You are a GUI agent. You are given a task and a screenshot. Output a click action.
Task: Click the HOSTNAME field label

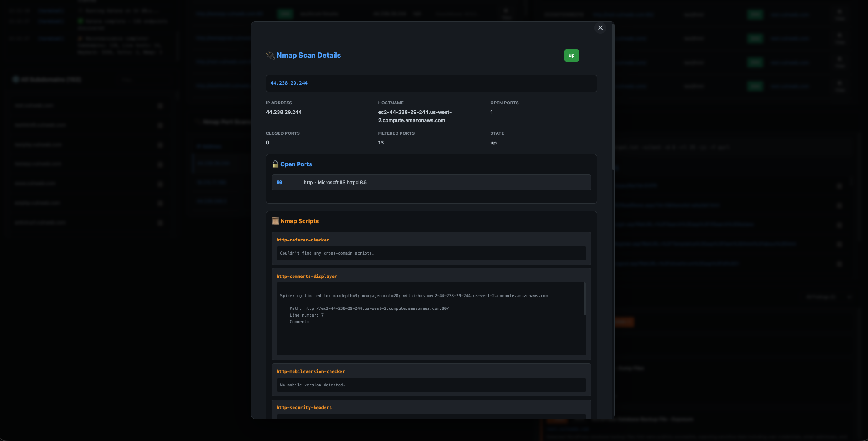(x=391, y=103)
